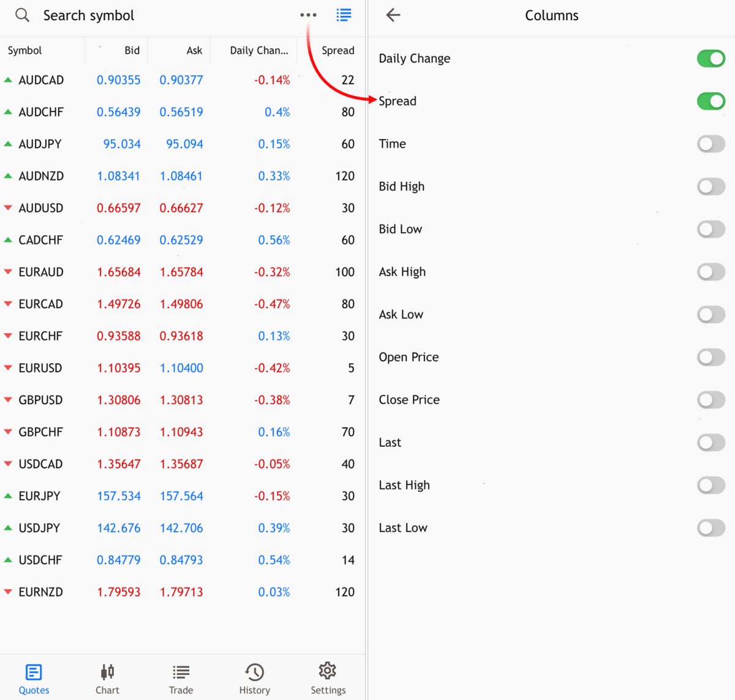Enable the Bid High column toggle
Image resolution: width=735 pixels, height=700 pixels.
click(x=711, y=187)
